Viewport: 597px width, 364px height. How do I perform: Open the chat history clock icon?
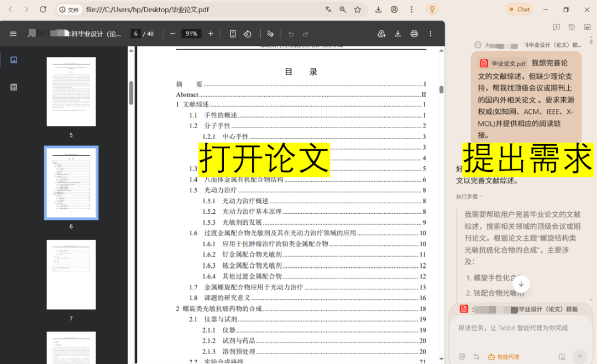(572, 27)
